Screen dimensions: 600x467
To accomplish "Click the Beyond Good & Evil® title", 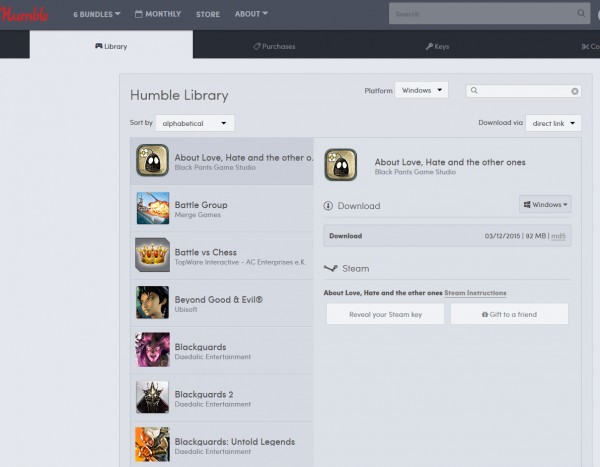I will click(218, 300).
